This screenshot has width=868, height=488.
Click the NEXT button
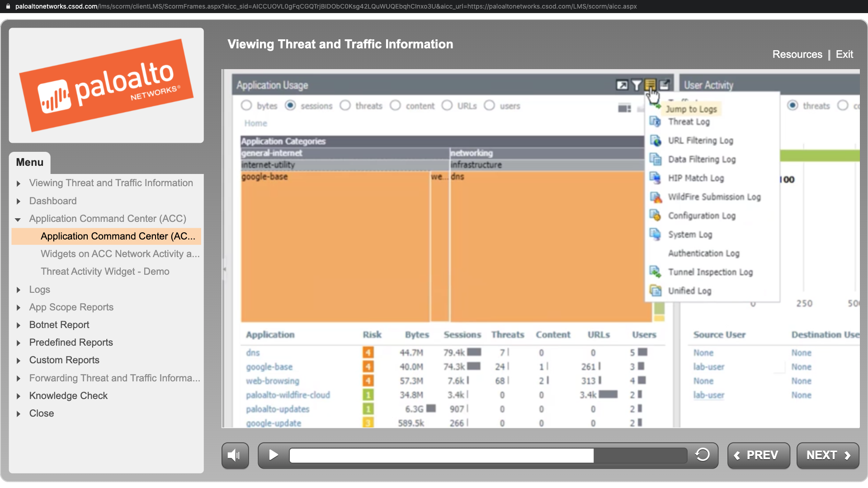(x=827, y=455)
